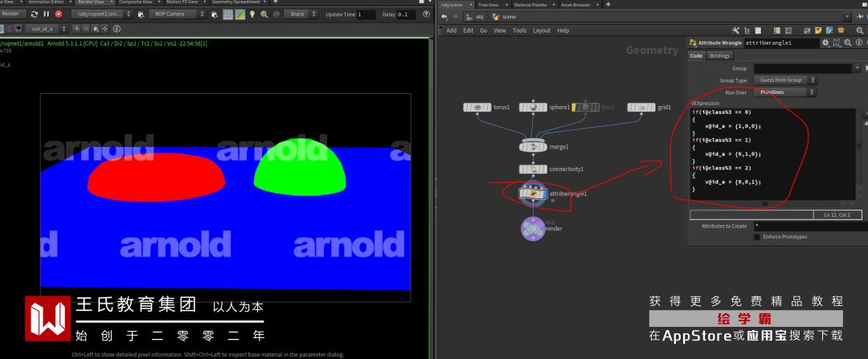Open the Tools menu
868x359 pixels.
[x=519, y=31]
